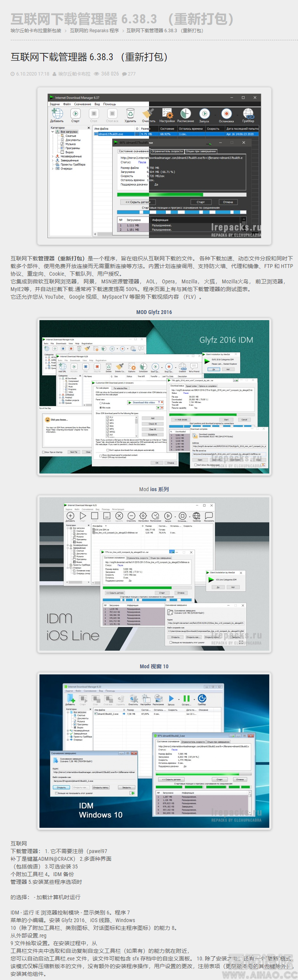Click the Старт toolbar icon in the IDM 6.37 window
Viewport: 298px width, 980px height.
(x=75, y=113)
